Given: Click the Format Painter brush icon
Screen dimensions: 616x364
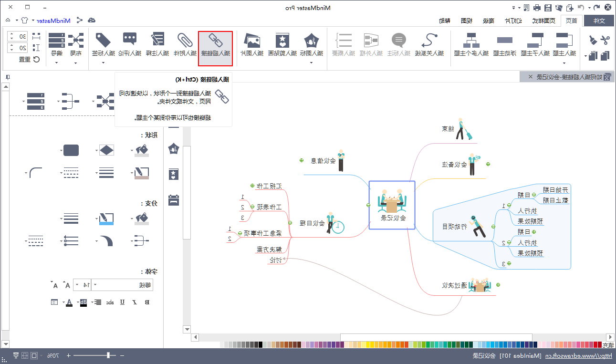Looking at the screenshot, I should pyautogui.click(x=593, y=40).
